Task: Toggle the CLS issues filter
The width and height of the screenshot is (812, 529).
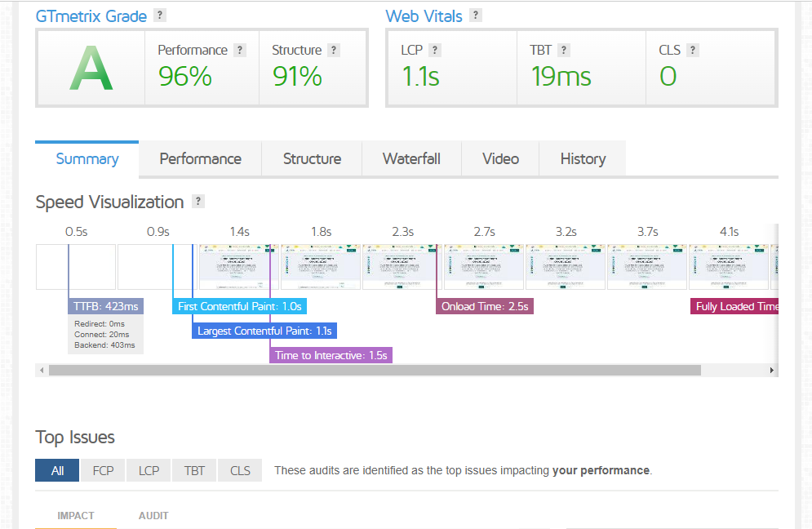Action: (x=239, y=470)
